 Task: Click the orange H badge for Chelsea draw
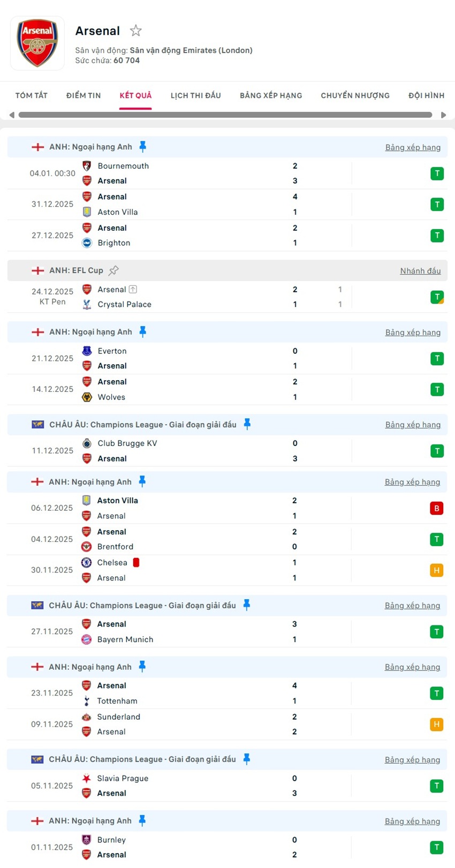437,570
